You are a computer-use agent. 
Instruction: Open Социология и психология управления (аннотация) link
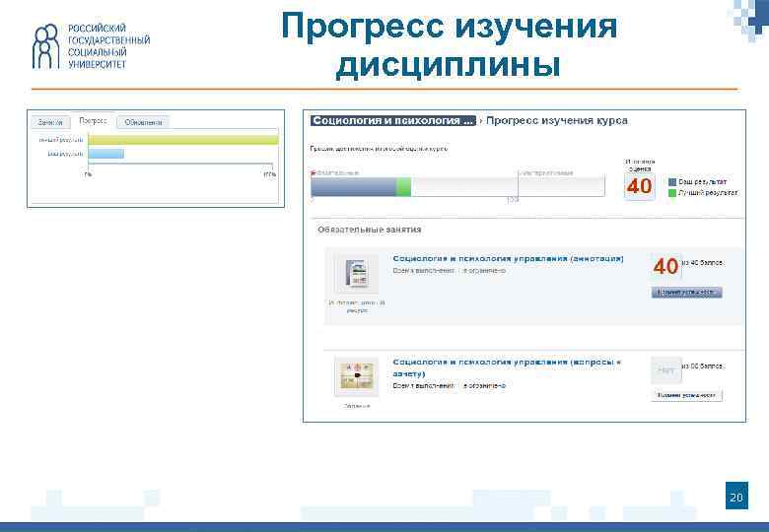[x=508, y=258]
